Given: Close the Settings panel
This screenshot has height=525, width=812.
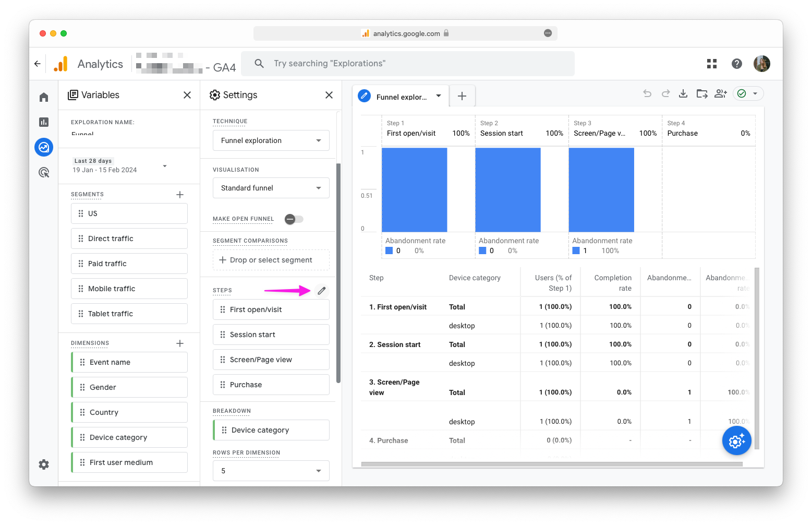Looking at the screenshot, I should point(329,95).
